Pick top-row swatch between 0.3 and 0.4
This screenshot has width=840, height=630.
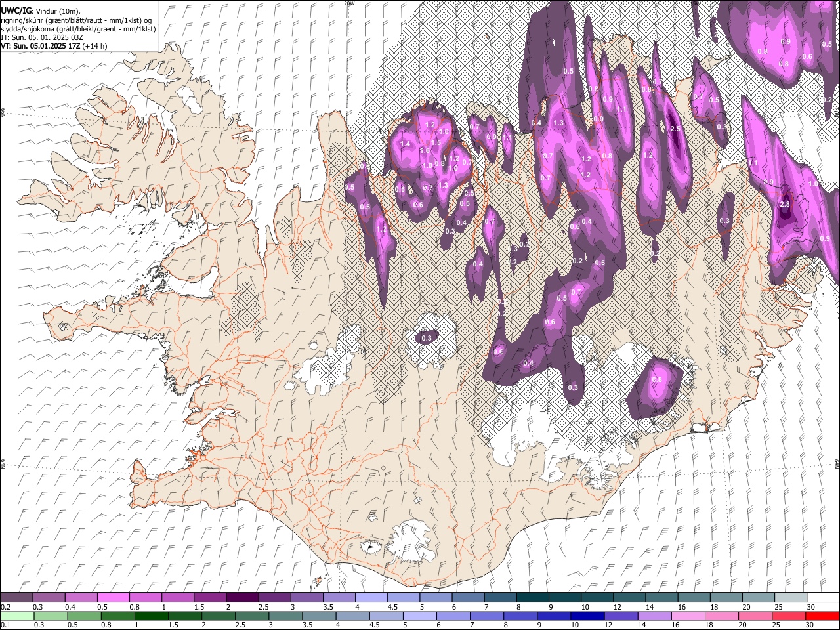click(x=49, y=598)
